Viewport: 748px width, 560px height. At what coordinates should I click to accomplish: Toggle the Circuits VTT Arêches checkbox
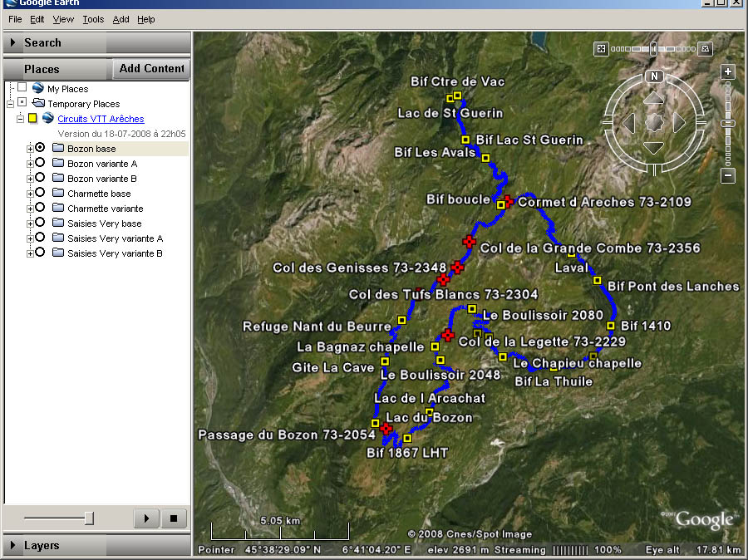tap(32, 118)
